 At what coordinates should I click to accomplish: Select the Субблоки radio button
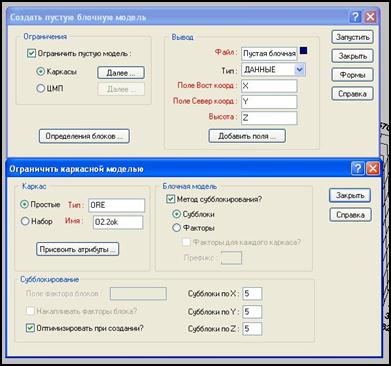coord(177,214)
